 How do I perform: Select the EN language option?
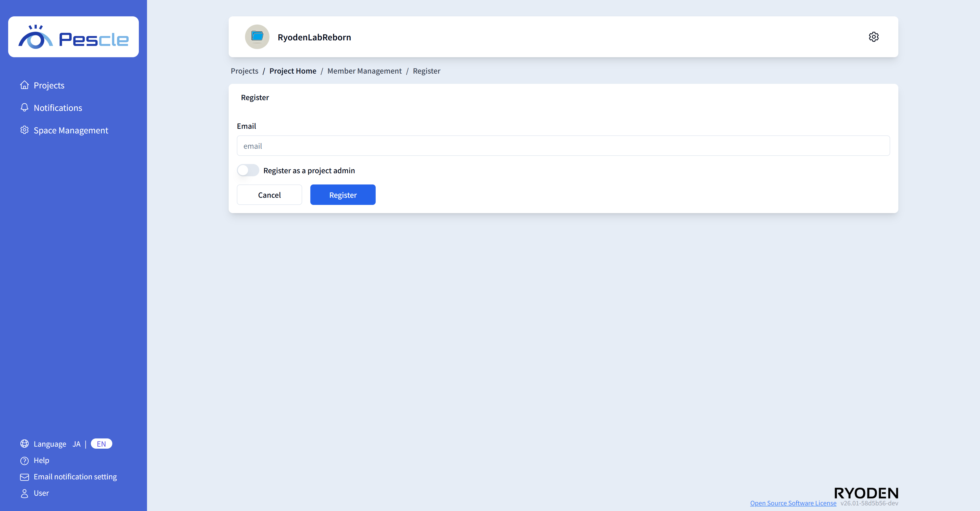click(101, 444)
